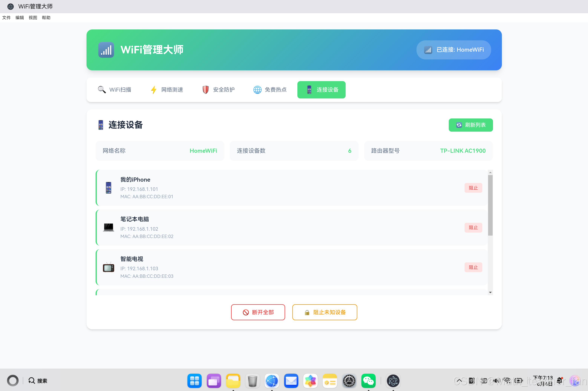Click the phone icon of 我的iPhone
Image resolution: width=588 pixels, height=391 pixels.
[109, 188]
